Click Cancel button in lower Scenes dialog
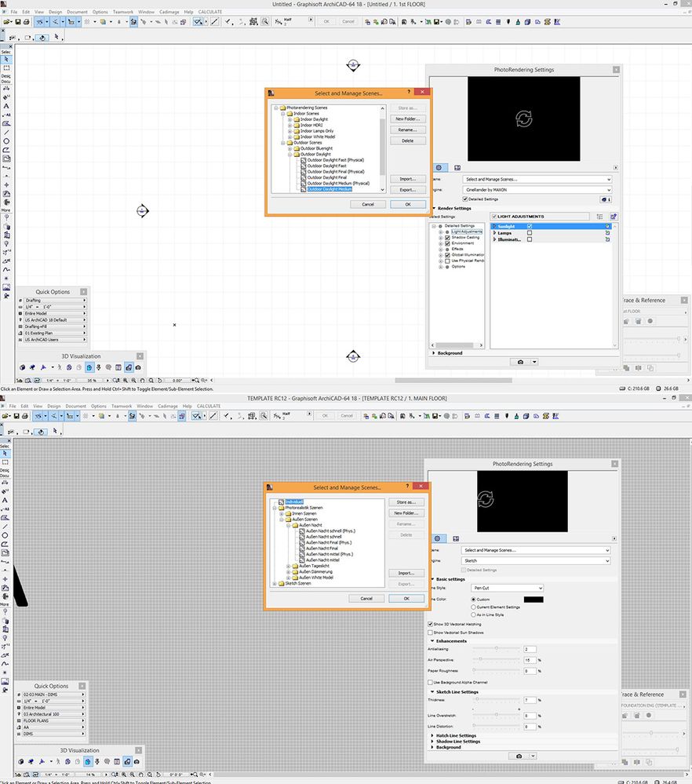The height and width of the screenshot is (784, 692). point(366,599)
